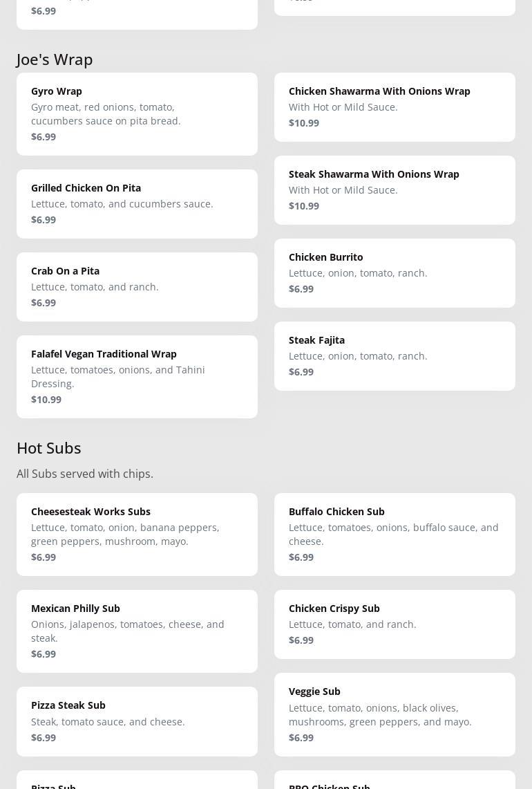Click the Hot Subs section heading

49,448
